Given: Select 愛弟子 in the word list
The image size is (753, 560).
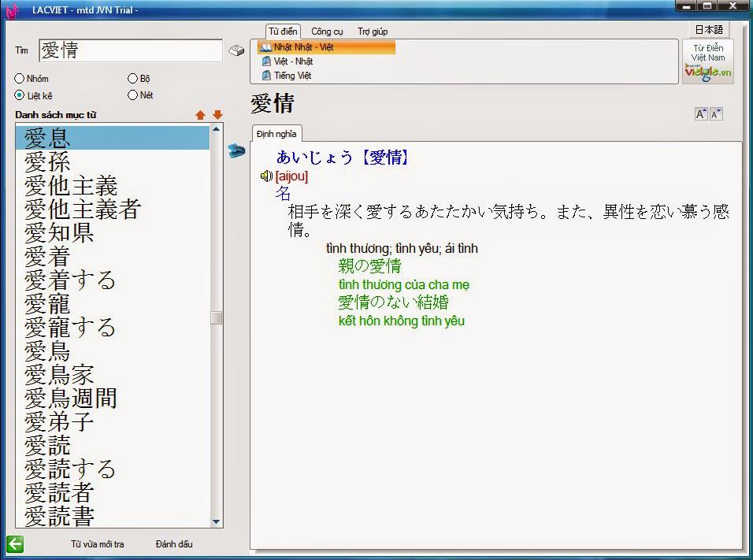Looking at the screenshot, I should [x=113, y=421].
